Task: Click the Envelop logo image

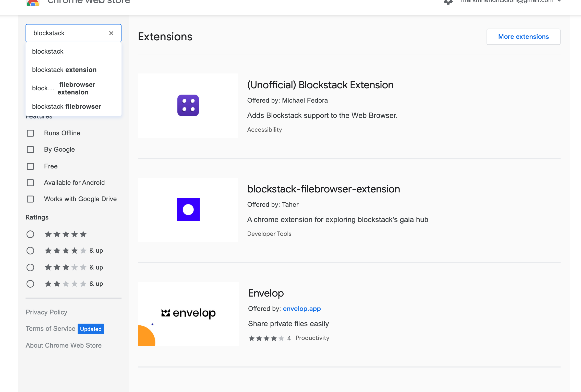Action: pyautogui.click(x=188, y=313)
